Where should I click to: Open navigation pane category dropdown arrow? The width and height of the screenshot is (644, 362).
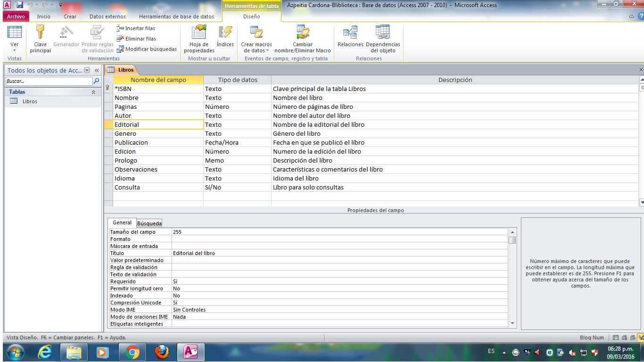coord(87,70)
